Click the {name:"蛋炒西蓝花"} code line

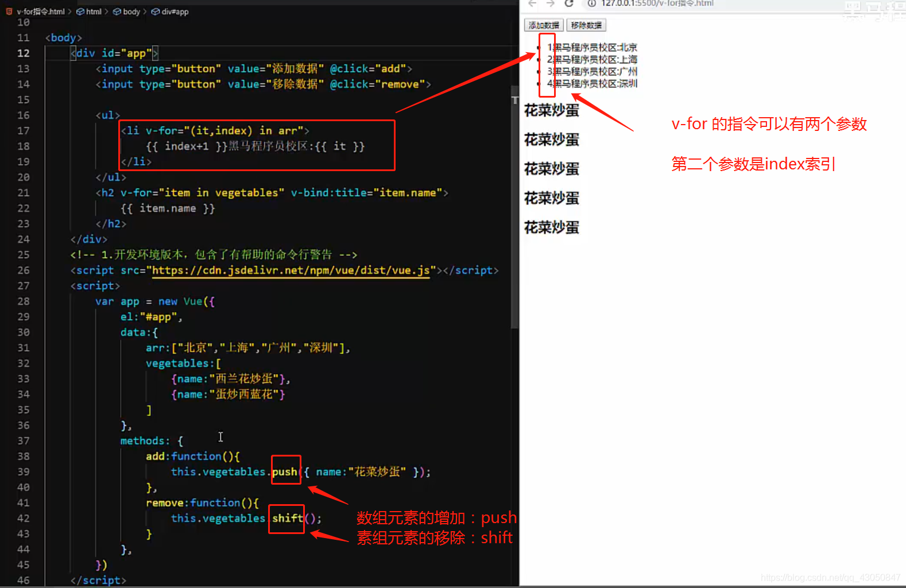pos(228,394)
